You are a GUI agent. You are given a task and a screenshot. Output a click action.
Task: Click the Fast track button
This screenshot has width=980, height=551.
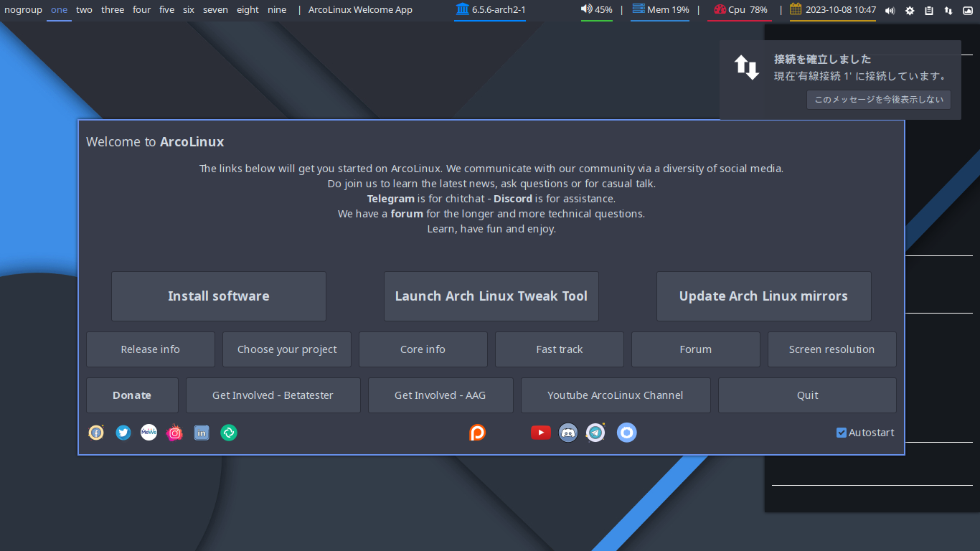(560, 349)
